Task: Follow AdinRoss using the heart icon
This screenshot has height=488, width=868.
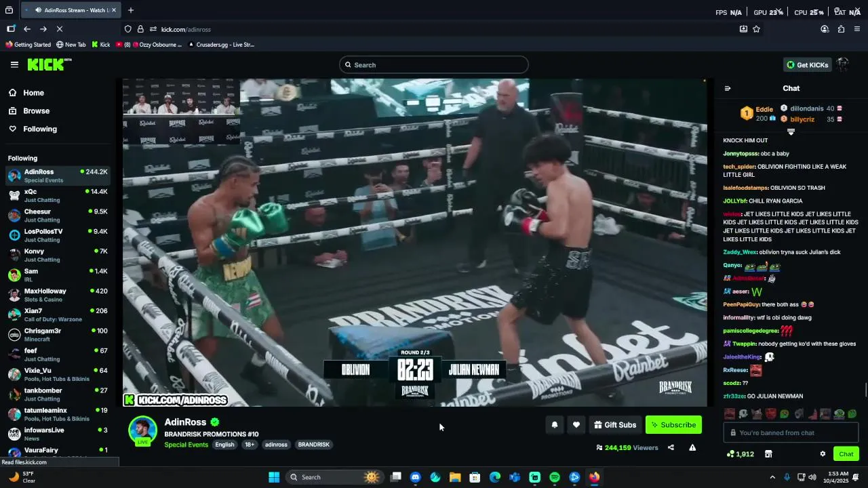Action: pos(576,425)
